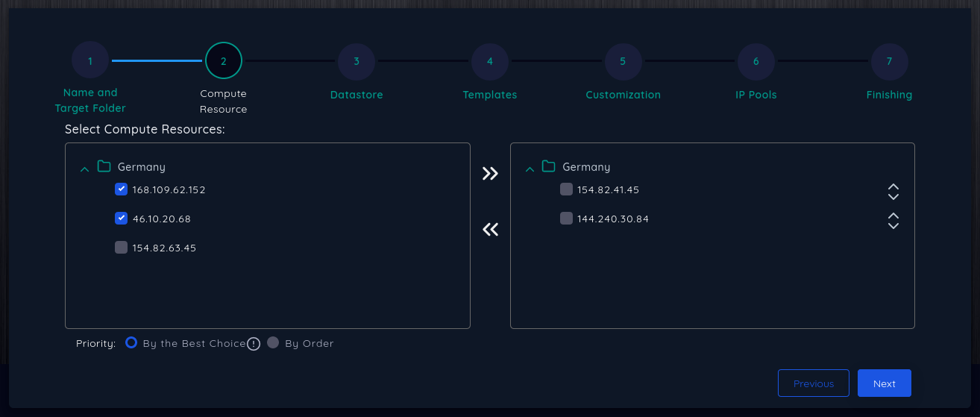Collapse the right Germany tree node
Viewport: 980px width, 417px height.
pyautogui.click(x=530, y=169)
